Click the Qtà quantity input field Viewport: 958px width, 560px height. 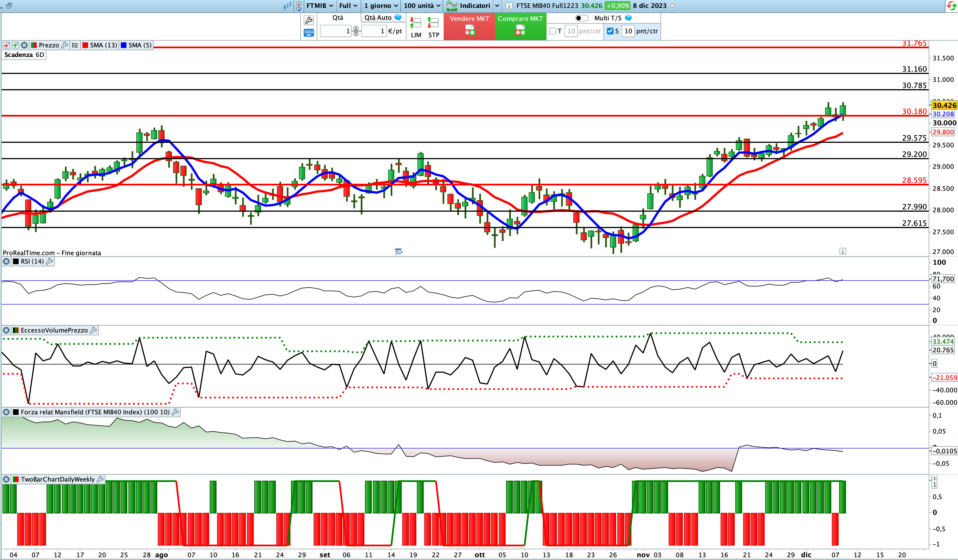[336, 31]
